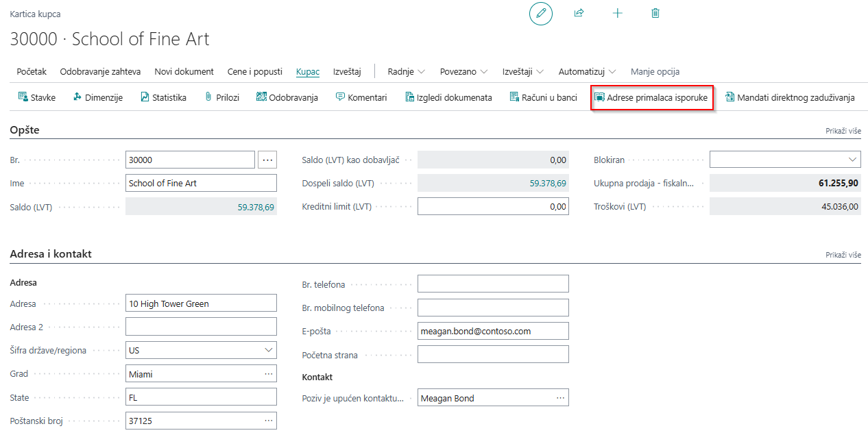Click Prikaži više in Opšte section

point(843,131)
